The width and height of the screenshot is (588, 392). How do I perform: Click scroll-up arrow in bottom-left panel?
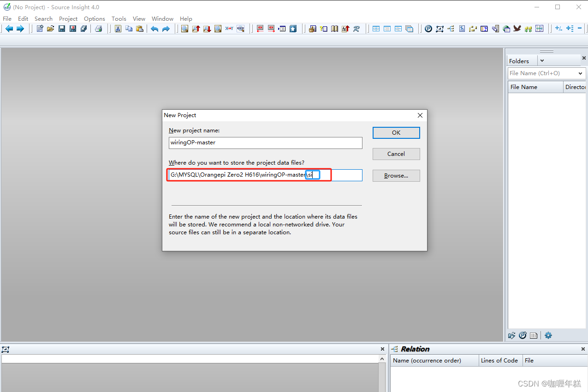tap(382, 359)
